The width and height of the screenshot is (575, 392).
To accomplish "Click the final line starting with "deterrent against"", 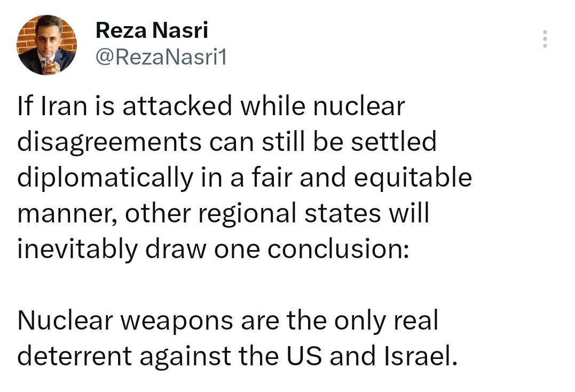I will pyautogui.click(x=238, y=356).
